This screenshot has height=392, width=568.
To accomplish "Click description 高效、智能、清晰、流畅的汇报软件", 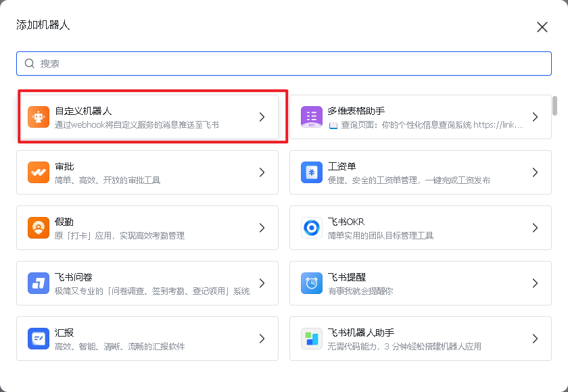I will pyautogui.click(x=120, y=347).
